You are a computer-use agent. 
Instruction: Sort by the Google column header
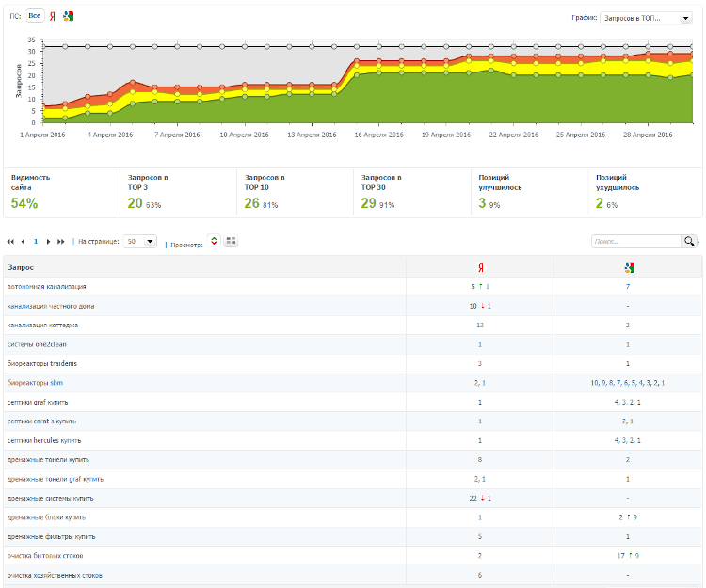pyautogui.click(x=628, y=267)
